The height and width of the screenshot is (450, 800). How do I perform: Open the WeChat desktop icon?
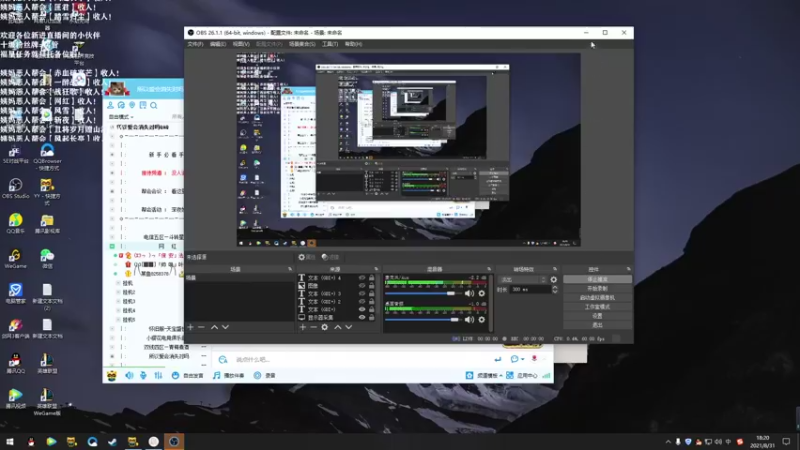click(47, 259)
